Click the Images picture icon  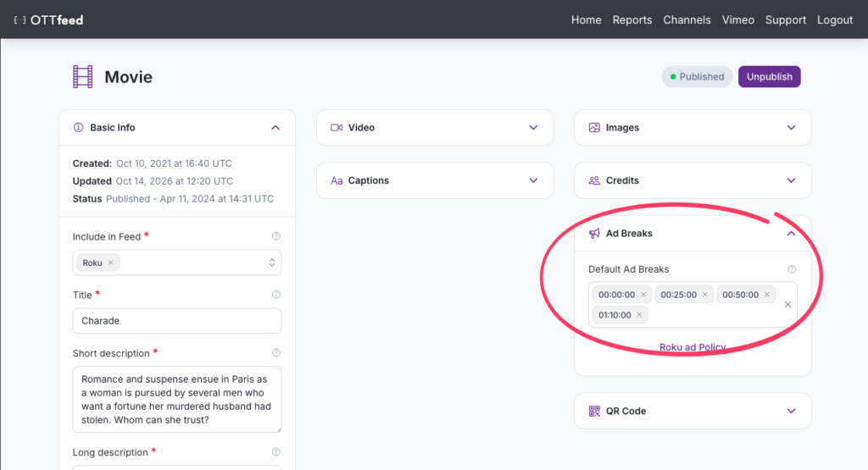pyautogui.click(x=594, y=128)
